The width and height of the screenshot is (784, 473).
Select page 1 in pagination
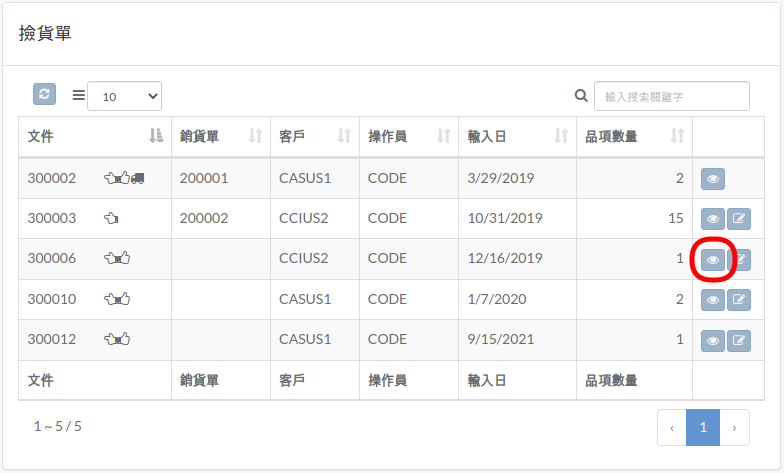[703, 428]
